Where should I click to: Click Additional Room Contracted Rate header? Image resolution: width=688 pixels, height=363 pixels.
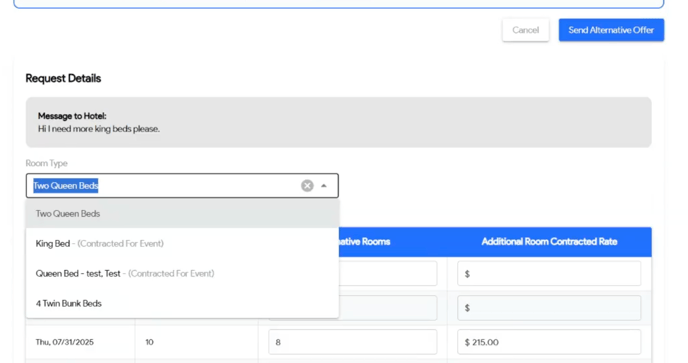pyautogui.click(x=549, y=241)
